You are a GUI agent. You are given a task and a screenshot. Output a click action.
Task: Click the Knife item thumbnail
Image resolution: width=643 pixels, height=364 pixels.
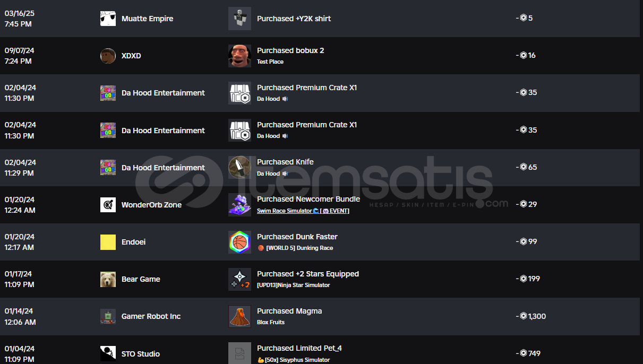pos(239,167)
